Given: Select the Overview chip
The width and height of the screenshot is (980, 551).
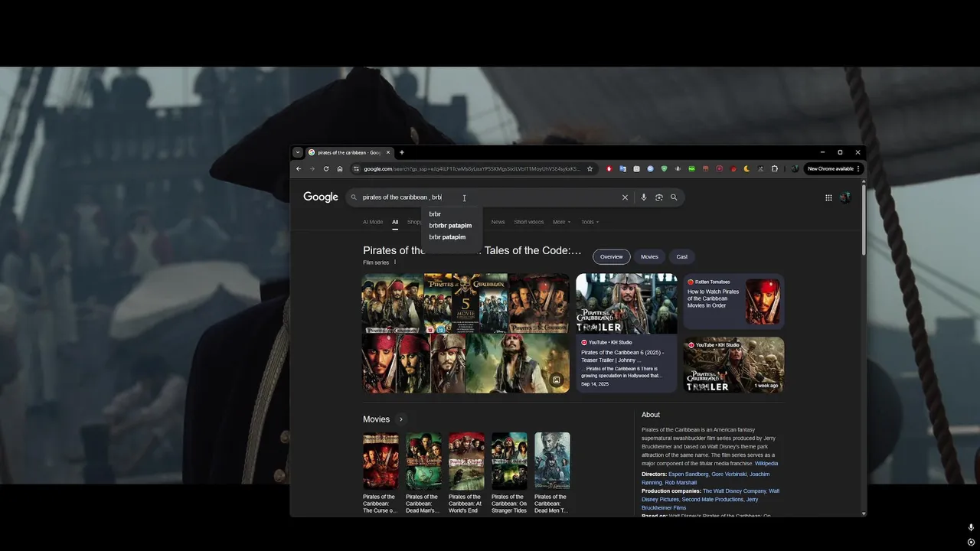Looking at the screenshot, I should tap(611, 257).
